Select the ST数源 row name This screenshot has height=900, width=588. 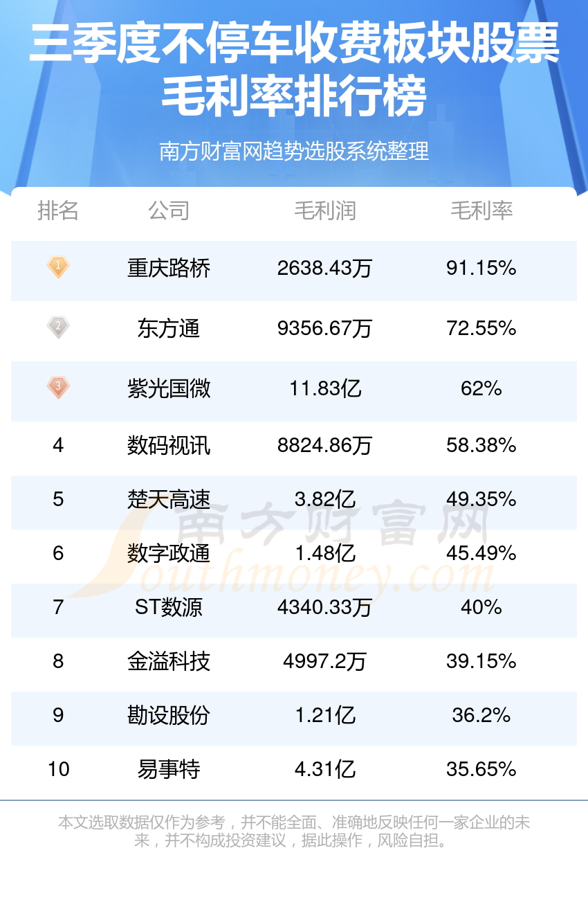[169, 607]
